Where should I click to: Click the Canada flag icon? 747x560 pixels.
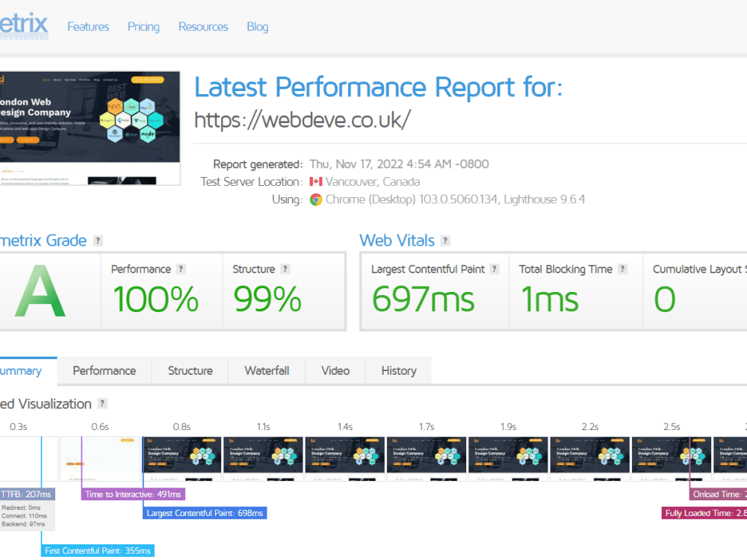pyautogui.click(x=316, y=181)
